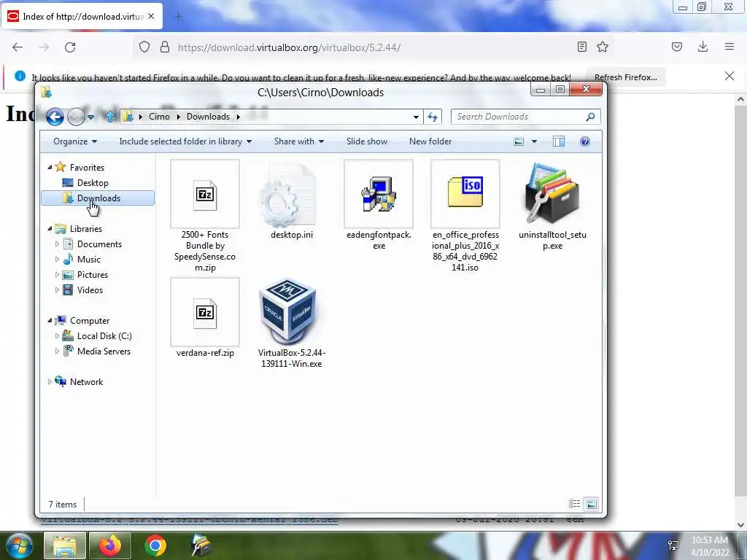Open Explorer Help icon
Screen dimensions: 747x560
click(584, 141)
